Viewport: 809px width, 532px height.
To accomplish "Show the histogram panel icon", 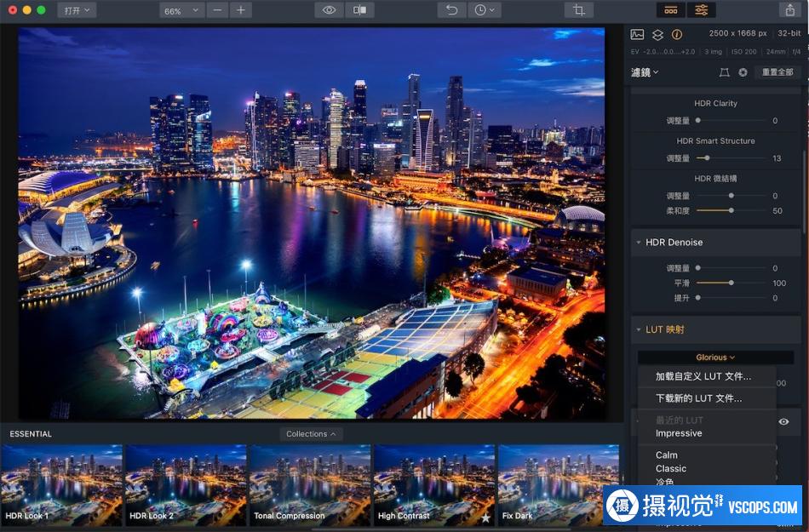I will point(637,35).
